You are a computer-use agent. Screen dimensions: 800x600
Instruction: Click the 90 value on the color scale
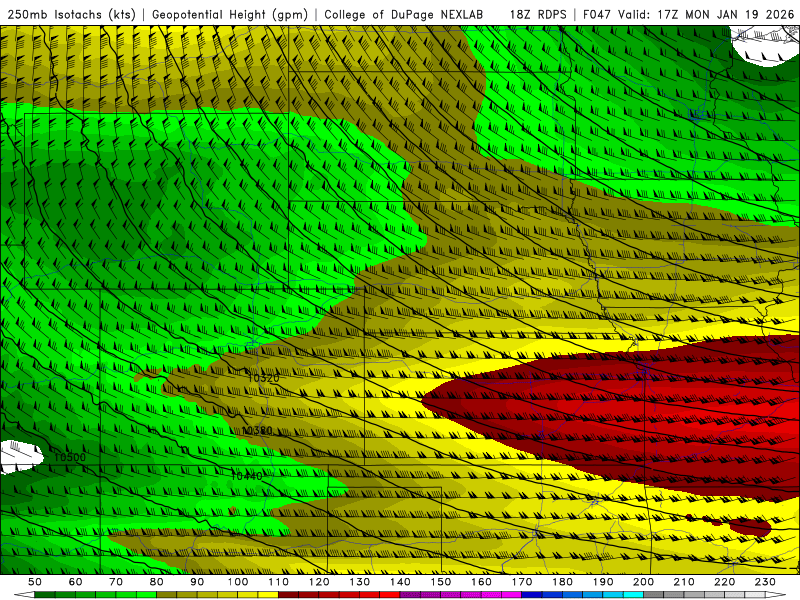coord(197,582)
